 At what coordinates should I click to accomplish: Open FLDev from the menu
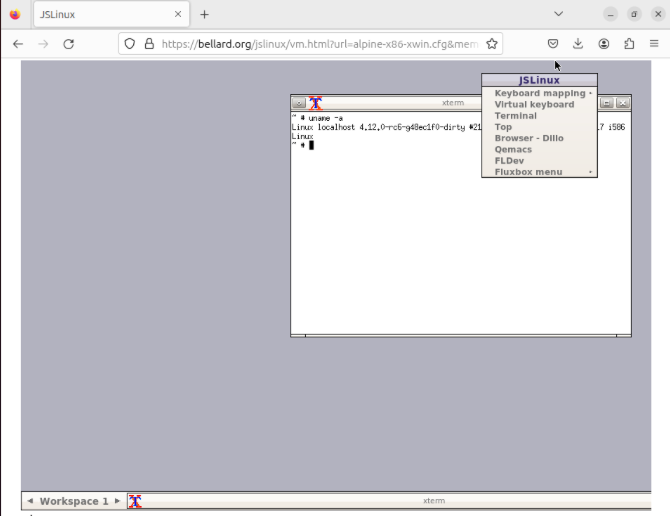(x=539, y=161)
